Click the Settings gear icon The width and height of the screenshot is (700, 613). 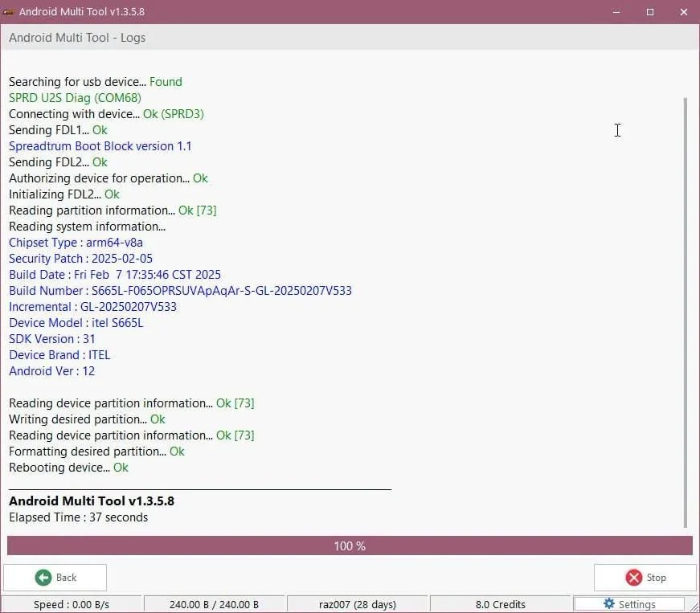click(608, 603)
